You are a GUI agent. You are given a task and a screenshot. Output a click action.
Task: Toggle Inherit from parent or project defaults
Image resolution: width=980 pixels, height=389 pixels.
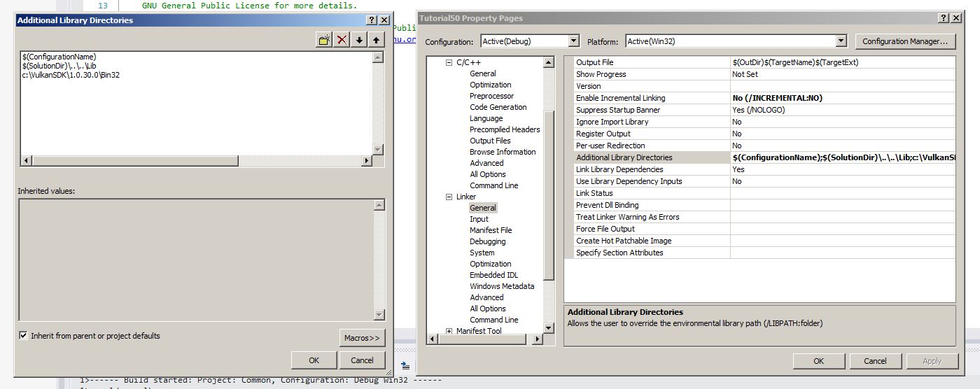coord(24,336)
